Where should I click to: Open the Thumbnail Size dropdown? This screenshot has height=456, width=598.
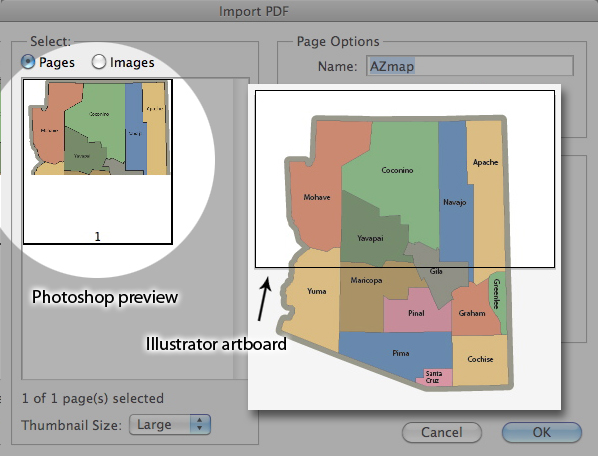click(x=170, y=424)
